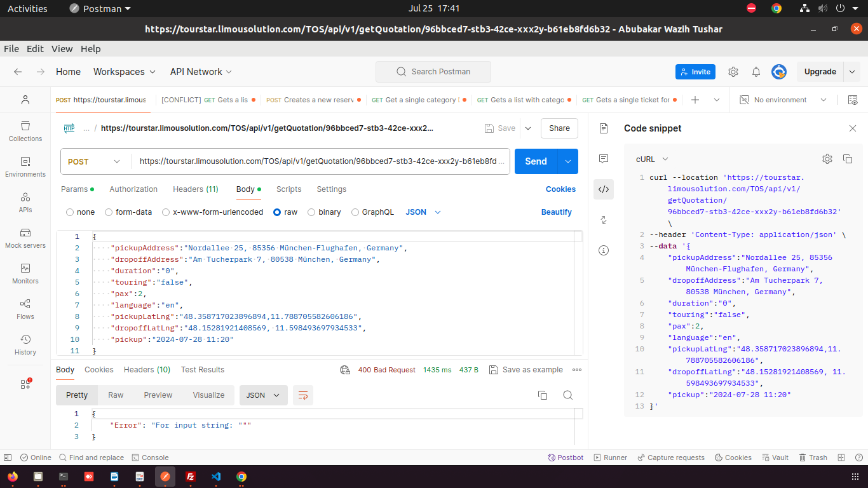Open the Headers (11) request tab
Image resolution: width=868 pixels, height=488 pixels.
pyautogui.click(x=195, y=189)
